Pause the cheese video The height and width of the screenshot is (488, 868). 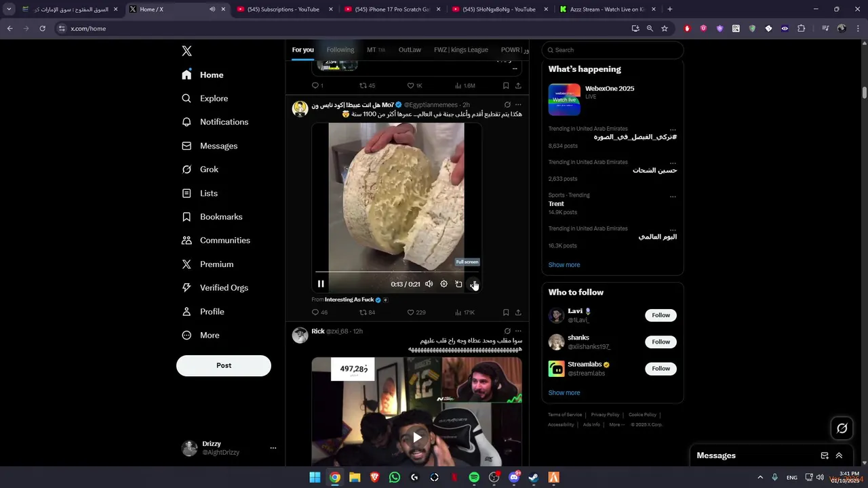(x=321, y=284)
